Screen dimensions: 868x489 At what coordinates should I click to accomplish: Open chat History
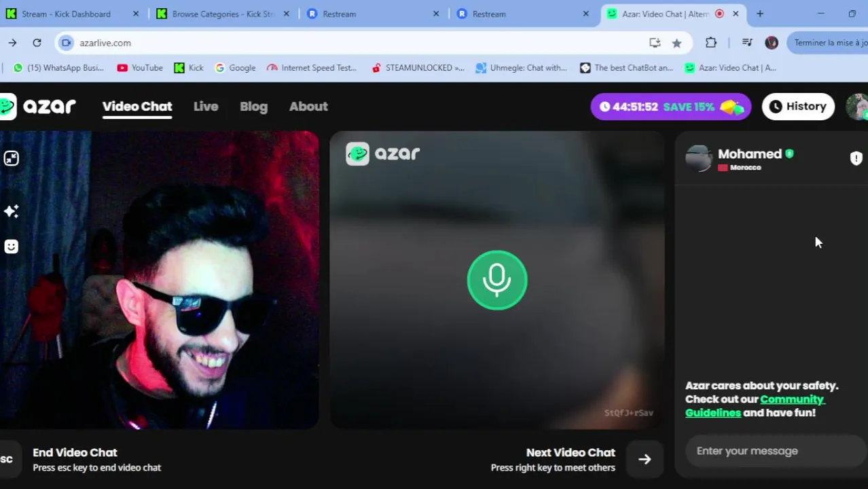[798, 107]
